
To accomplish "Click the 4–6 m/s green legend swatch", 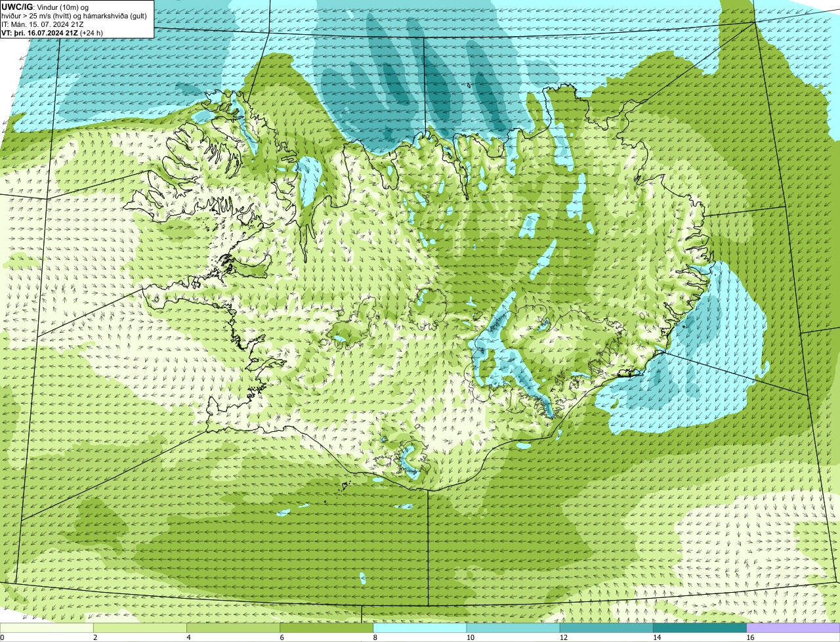I will 233,628.
